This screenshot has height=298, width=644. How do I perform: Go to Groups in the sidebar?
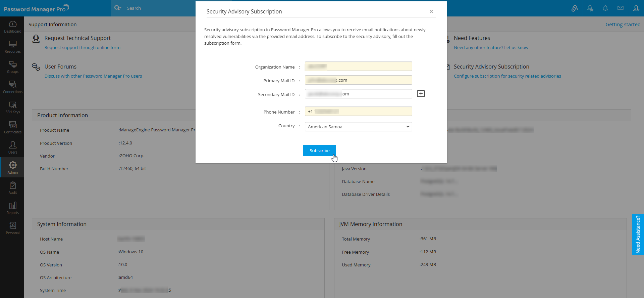click(12, 67)
